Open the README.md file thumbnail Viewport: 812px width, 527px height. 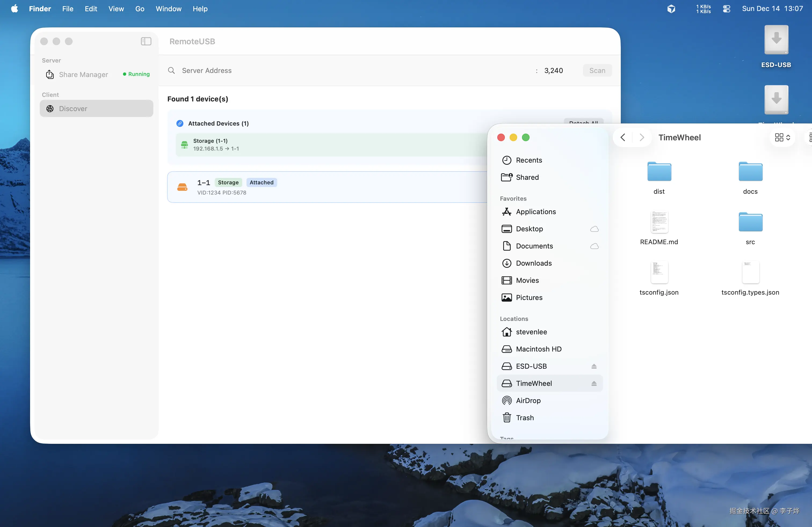pyautogui.click(x=659, y=222)
